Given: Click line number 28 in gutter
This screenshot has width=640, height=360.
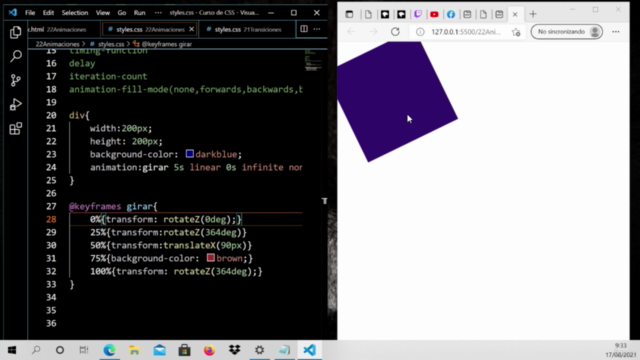Looking at the screenshot, I should tap(51, 219).
